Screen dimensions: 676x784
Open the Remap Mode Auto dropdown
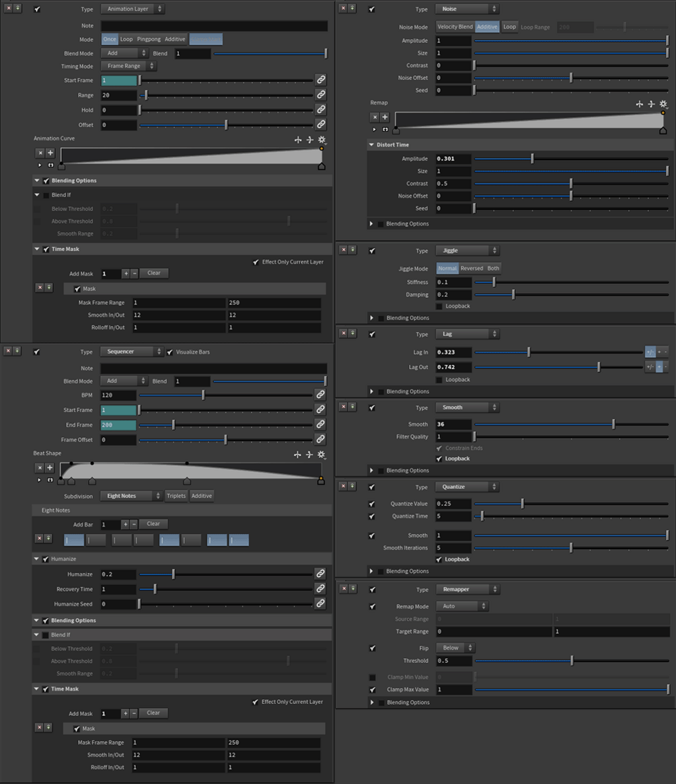click(461, 606)
